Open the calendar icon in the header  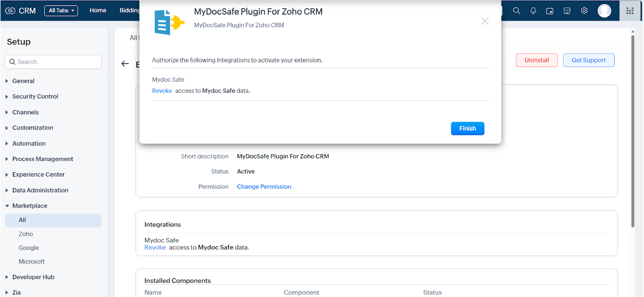[550, 10]
